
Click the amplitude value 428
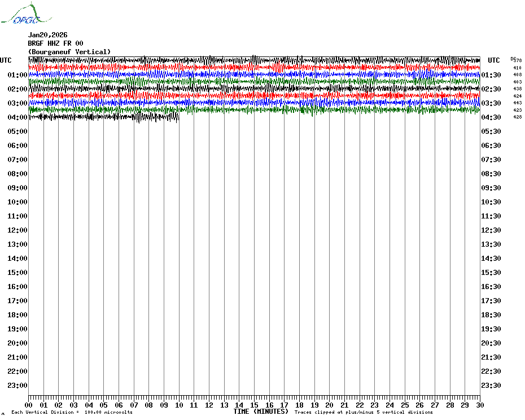coord(517,117)
